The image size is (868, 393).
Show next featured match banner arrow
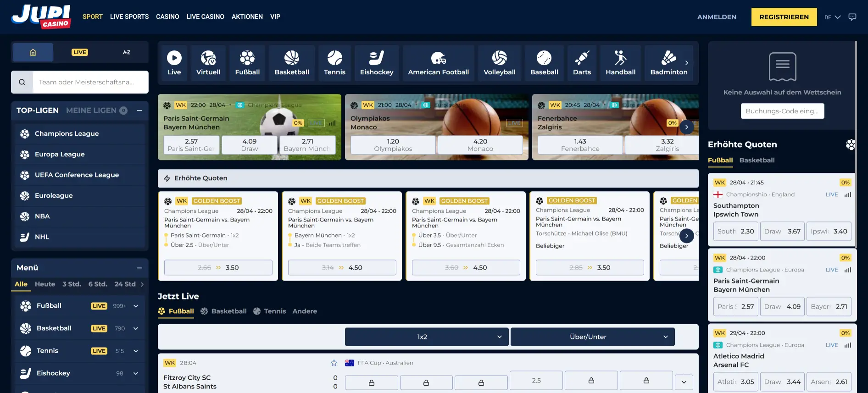pyautogui.click(x=686, y=127)
